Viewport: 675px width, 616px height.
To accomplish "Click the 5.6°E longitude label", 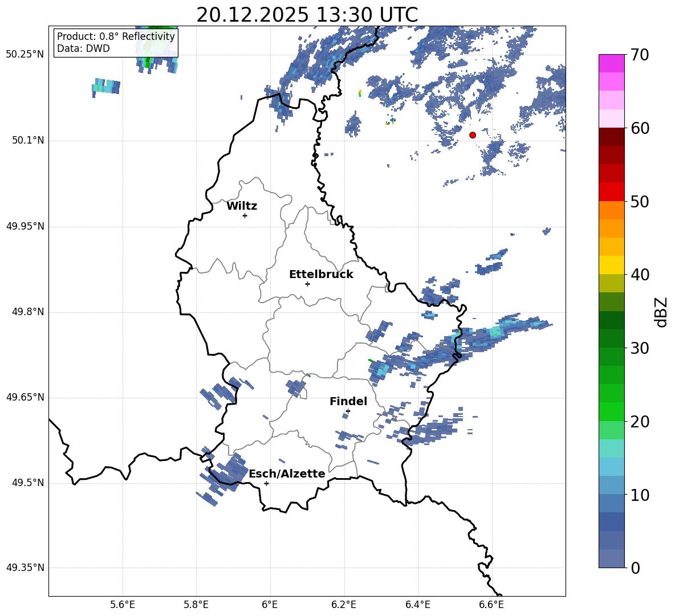I will (x=122, y=605).
